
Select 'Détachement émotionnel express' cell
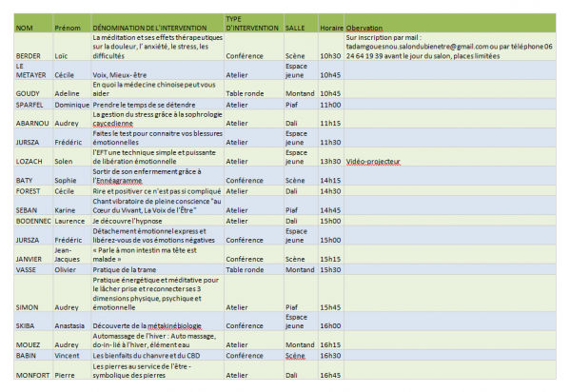point(157,235)
